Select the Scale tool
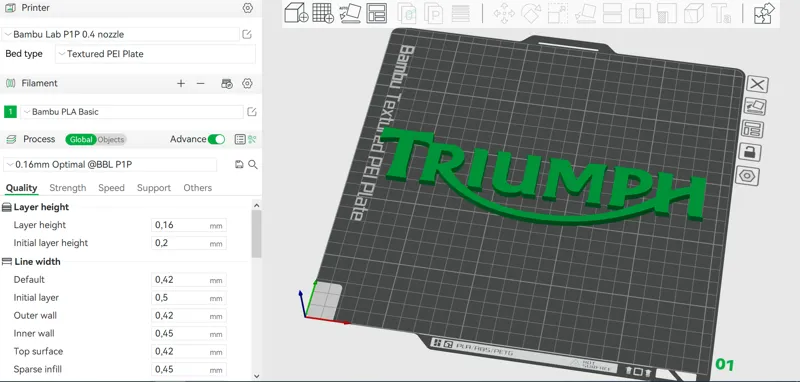Viewport: 800px width, 382px height. (558, 14)
